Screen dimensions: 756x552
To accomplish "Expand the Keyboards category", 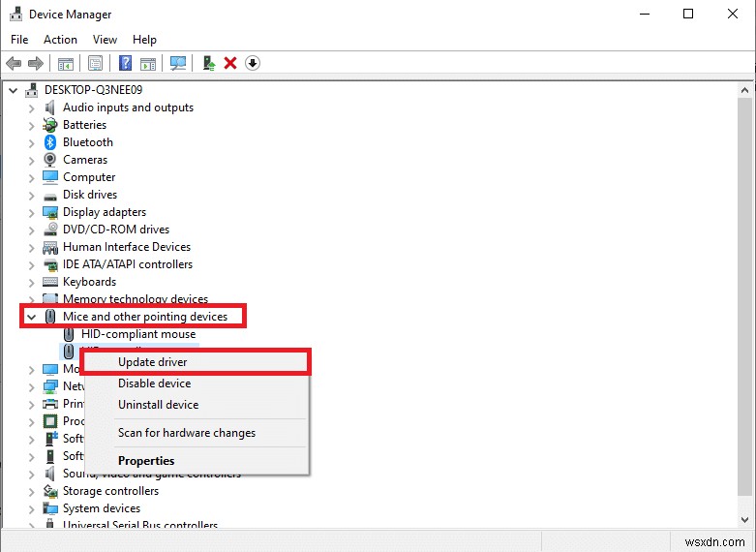I will tap(31, 282).
